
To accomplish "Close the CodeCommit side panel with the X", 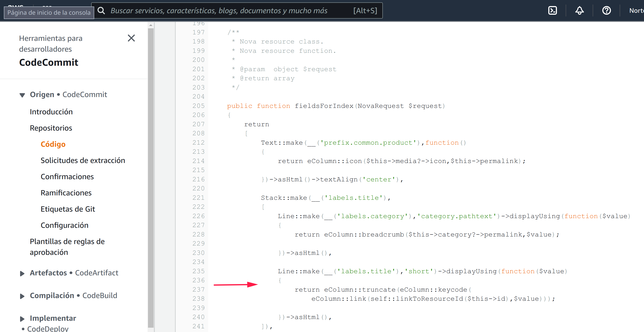I will [131, 38].
